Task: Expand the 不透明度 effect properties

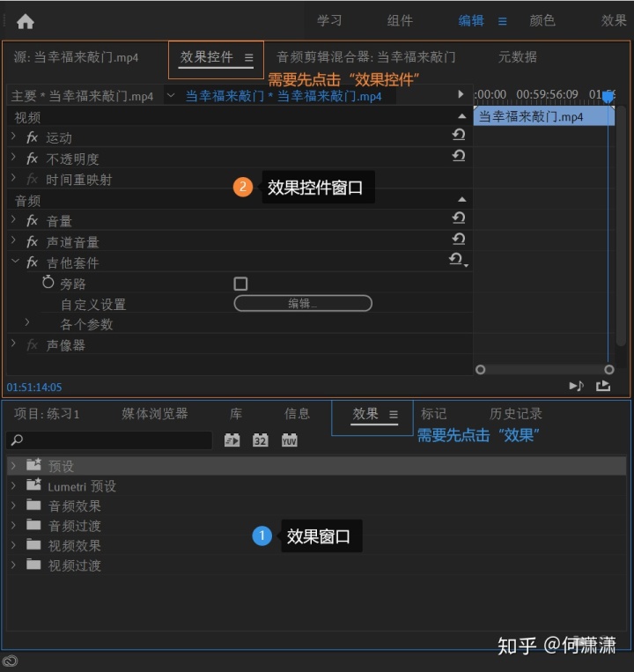Action: tap(14, 157)
